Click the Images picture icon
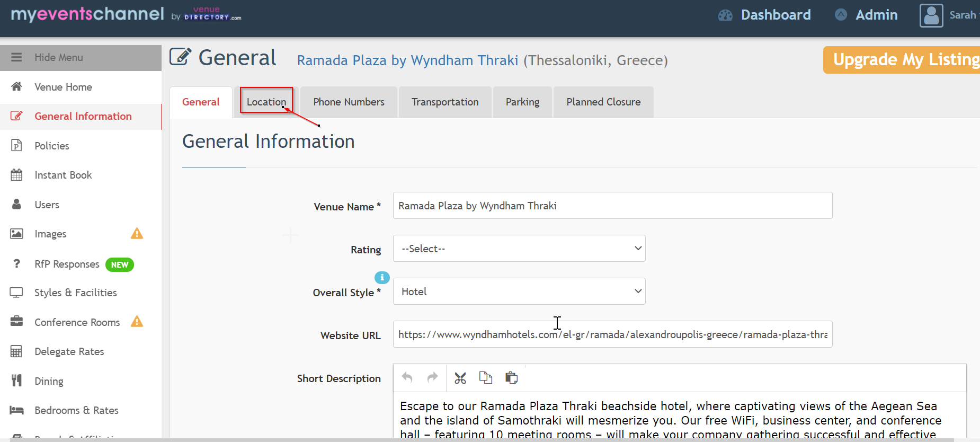The width and height of the screenshot is (980, 442). tap(16, 233)
